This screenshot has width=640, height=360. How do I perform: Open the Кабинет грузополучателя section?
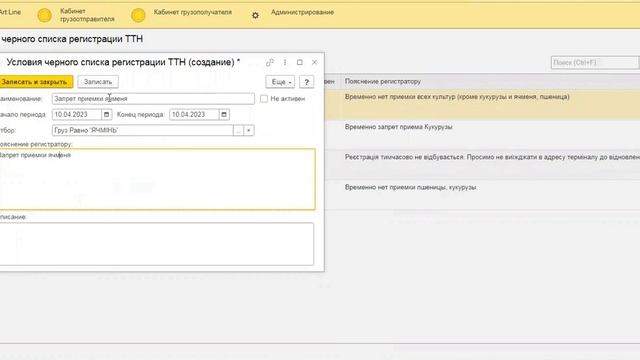pos(192,12)
